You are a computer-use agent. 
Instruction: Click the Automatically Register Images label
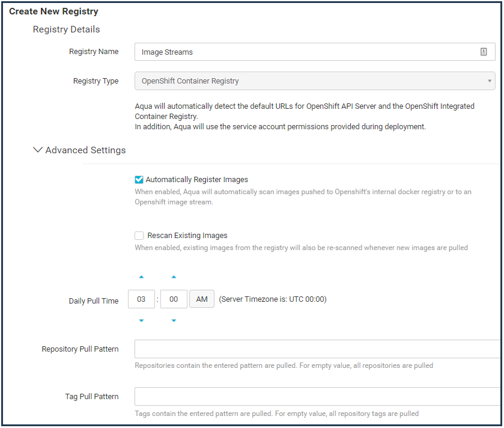click(x=196, y=179)
